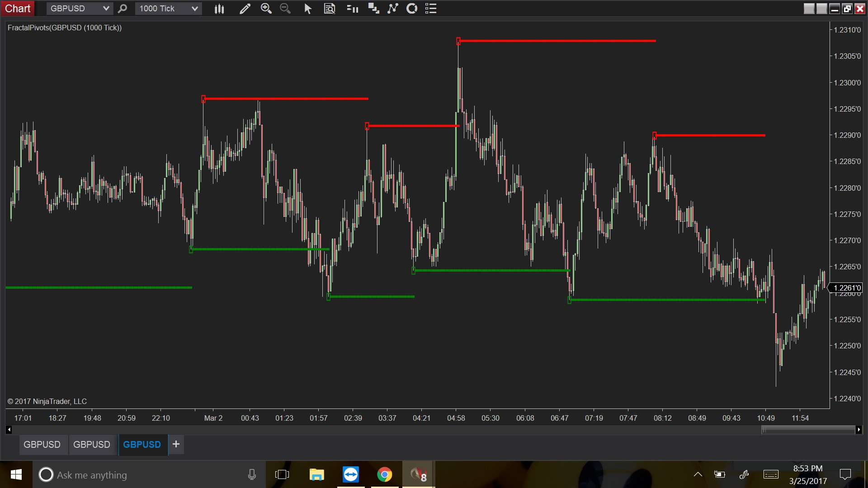Open Chrome from the taskbar

click(384, 475)
